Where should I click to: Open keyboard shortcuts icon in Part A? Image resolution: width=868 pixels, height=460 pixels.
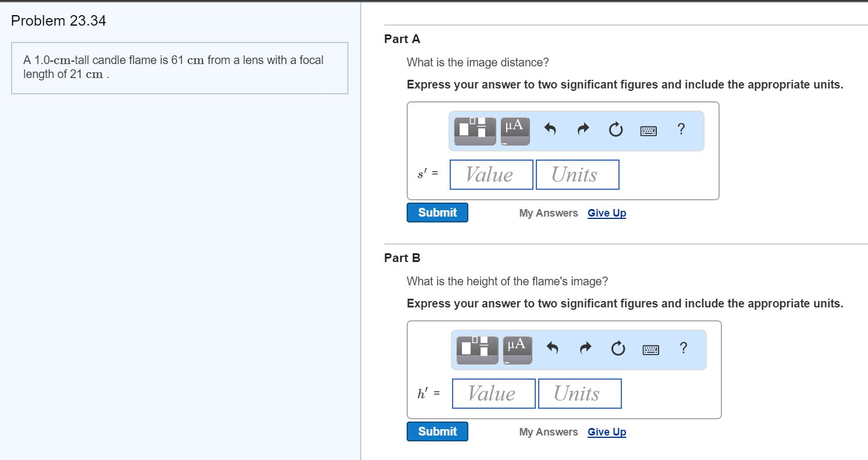tap(649, 131)
